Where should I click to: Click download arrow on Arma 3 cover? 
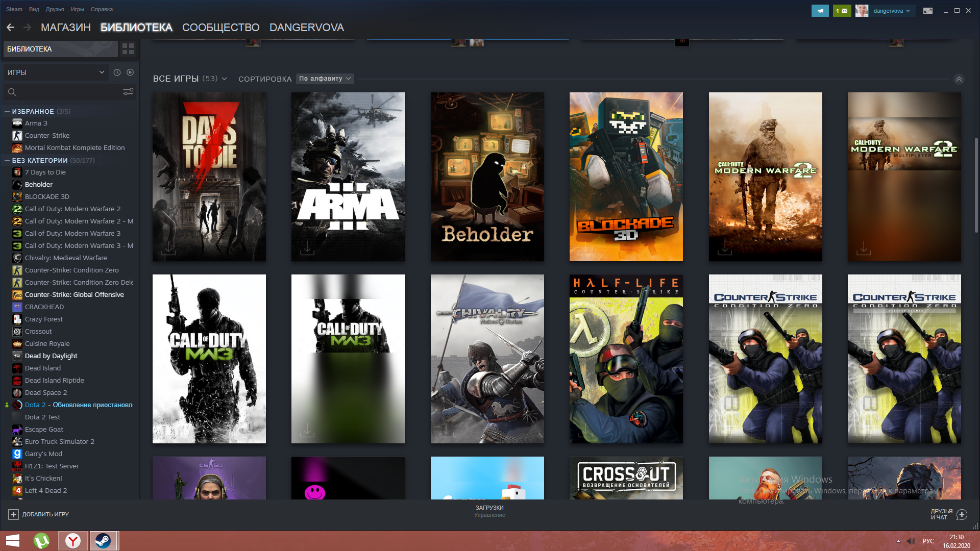(x=307, y=248)
